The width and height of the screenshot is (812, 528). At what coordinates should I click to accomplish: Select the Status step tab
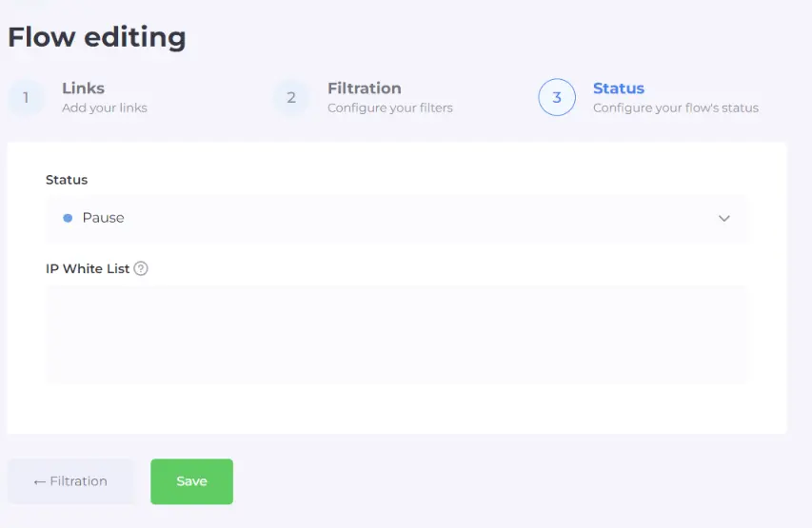click(618, 88)
